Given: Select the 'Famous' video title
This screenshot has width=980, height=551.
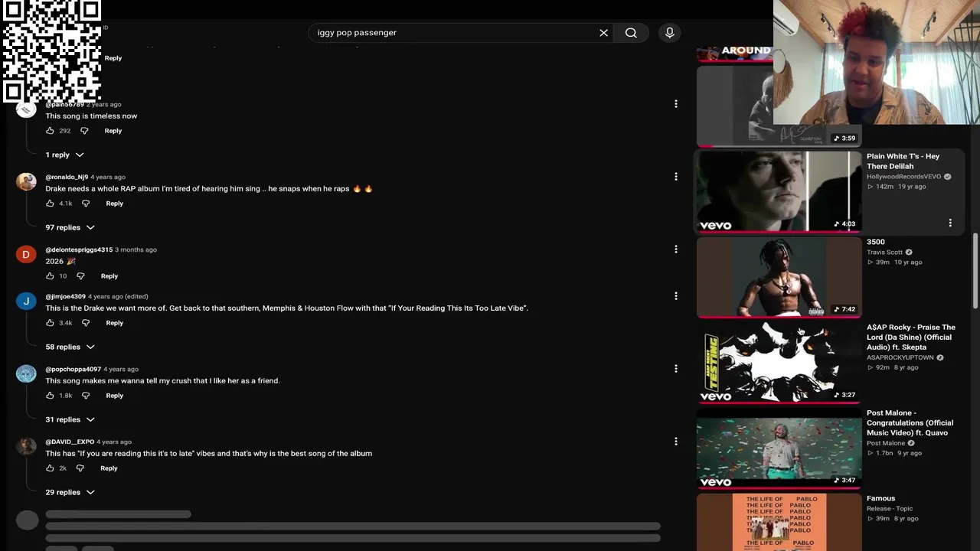Looking at the screenshot, I should click(881, 499).
